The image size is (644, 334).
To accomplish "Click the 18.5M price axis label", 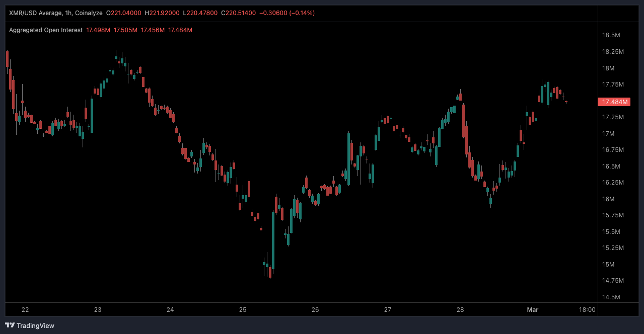I will (611, 35).
